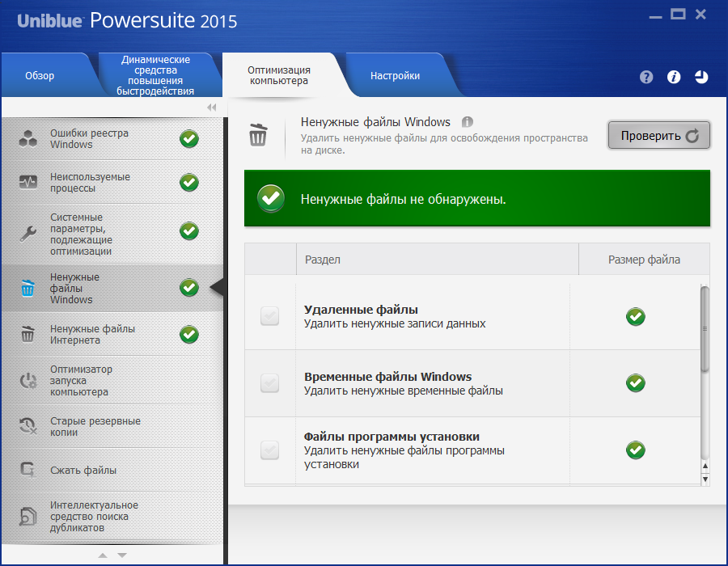The height and width of the screenshot is (566, 728).
Task: Switch to the Обзор tab
Action: (40, 76)
